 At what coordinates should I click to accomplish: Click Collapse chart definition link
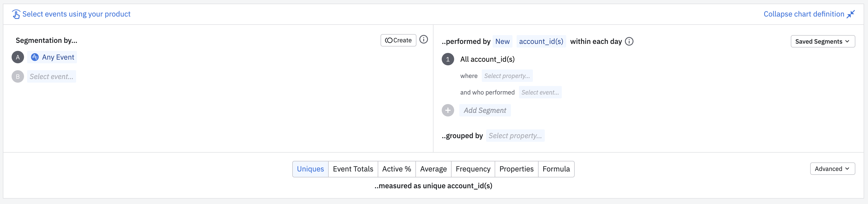click(x=803, y=14)
